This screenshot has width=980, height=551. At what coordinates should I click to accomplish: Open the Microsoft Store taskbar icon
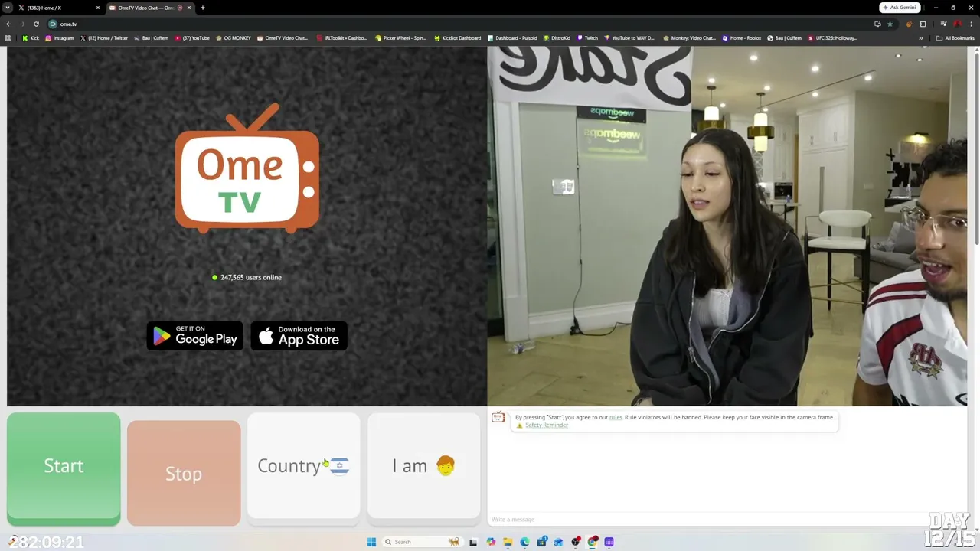pos(541,542)
